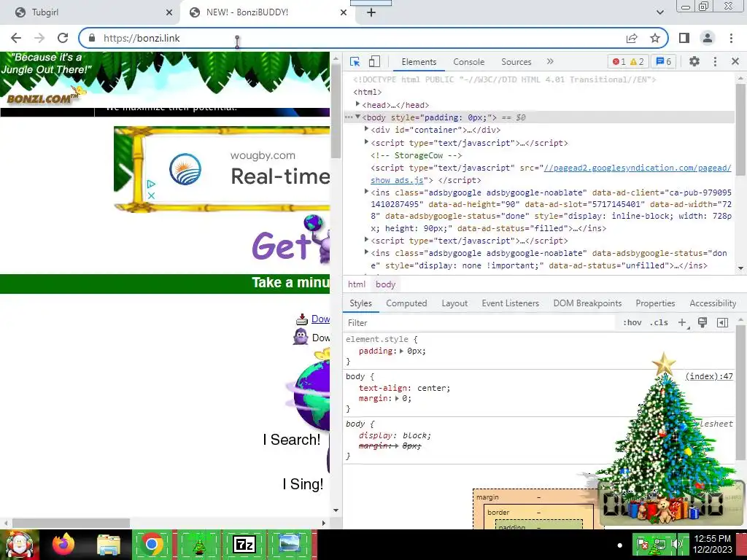The width and height of the screenshot is (747, 560).
Task: Open the Layout tab
Action: 454,303
